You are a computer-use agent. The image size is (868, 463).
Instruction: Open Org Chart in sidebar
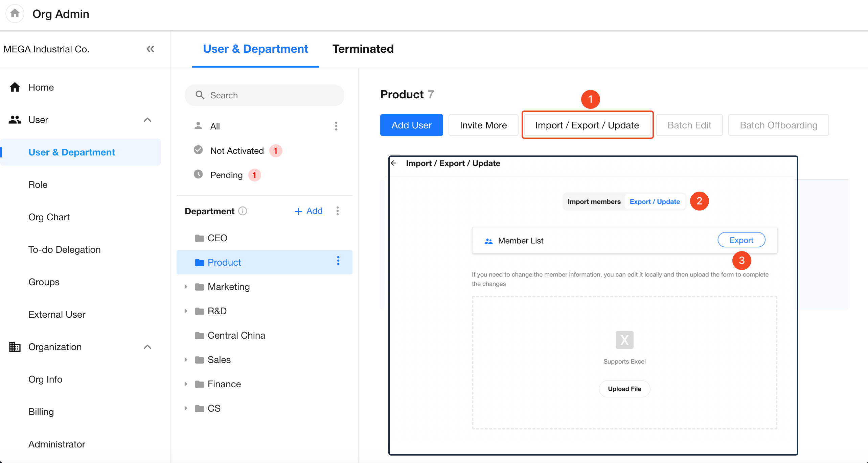49,217
